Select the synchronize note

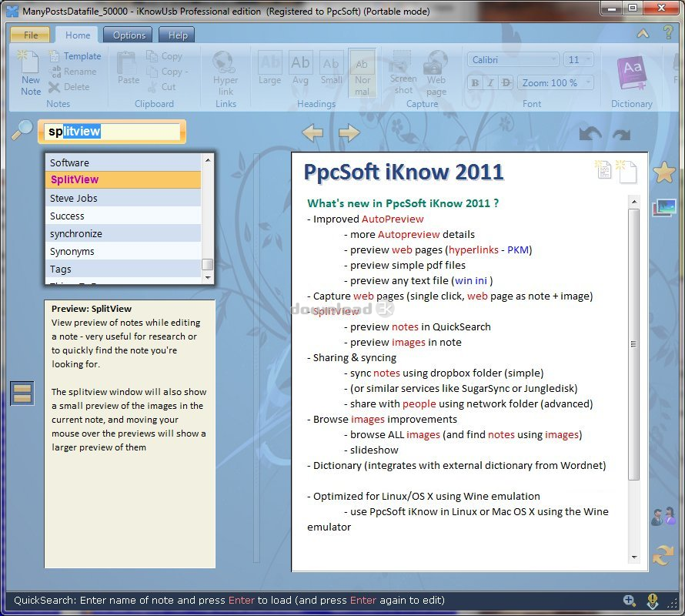[122, 233]
